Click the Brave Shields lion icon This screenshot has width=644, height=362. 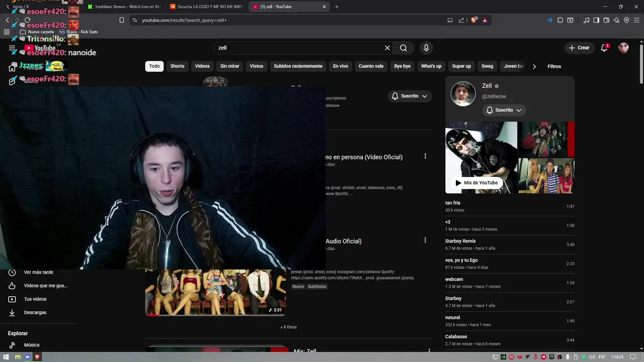(474, 20)
